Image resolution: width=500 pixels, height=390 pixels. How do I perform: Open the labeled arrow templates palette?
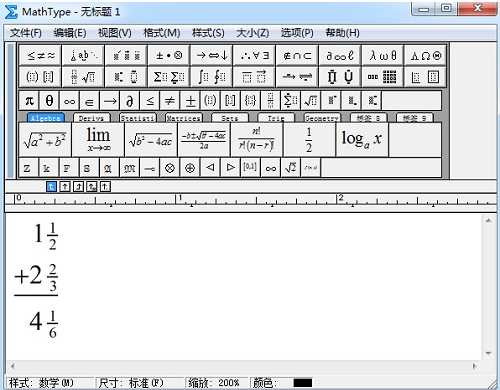click(x=297, y=77)
